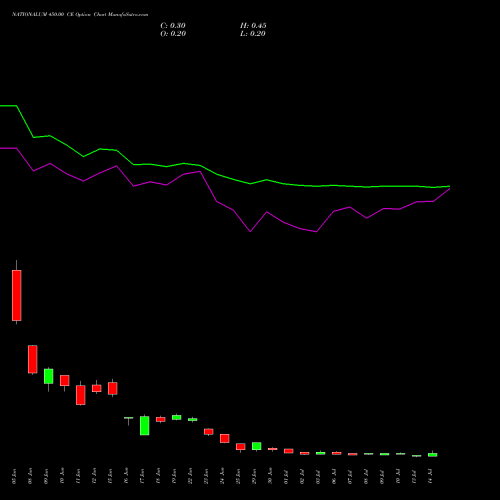This screenshot has width=500, height=500.
Task: Click the 10 Jun date label
Action: 62,476
